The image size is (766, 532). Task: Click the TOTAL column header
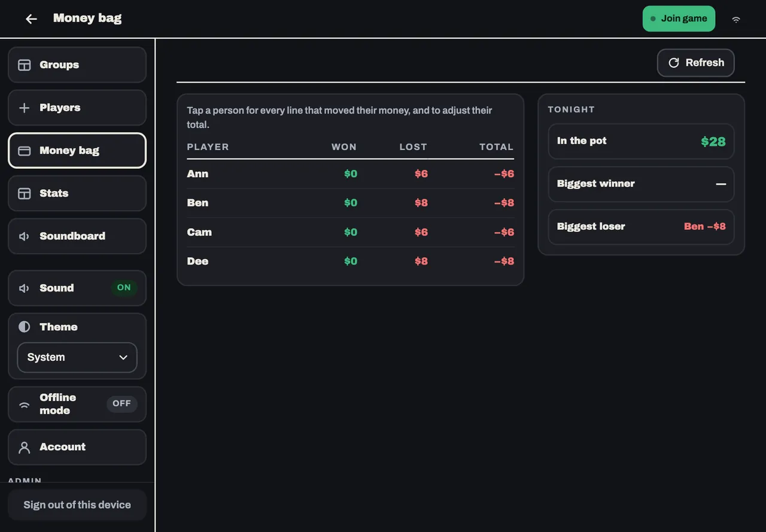[497, 147]
